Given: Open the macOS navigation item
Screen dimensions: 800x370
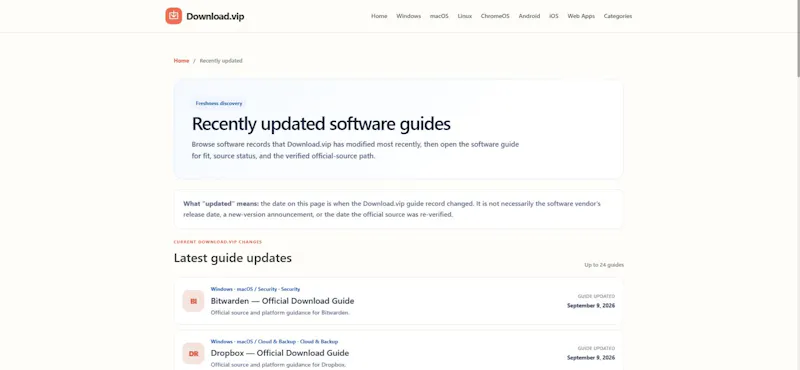Looking at the screenshot, I should coord(439,16).
